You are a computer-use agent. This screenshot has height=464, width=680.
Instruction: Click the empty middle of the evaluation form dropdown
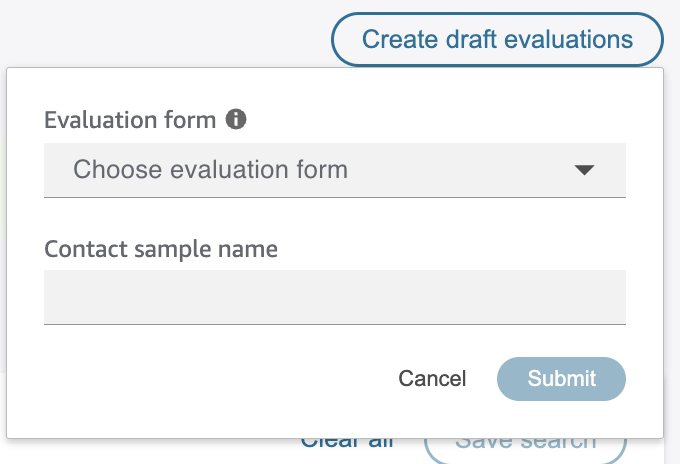click(x=460, y=170)
